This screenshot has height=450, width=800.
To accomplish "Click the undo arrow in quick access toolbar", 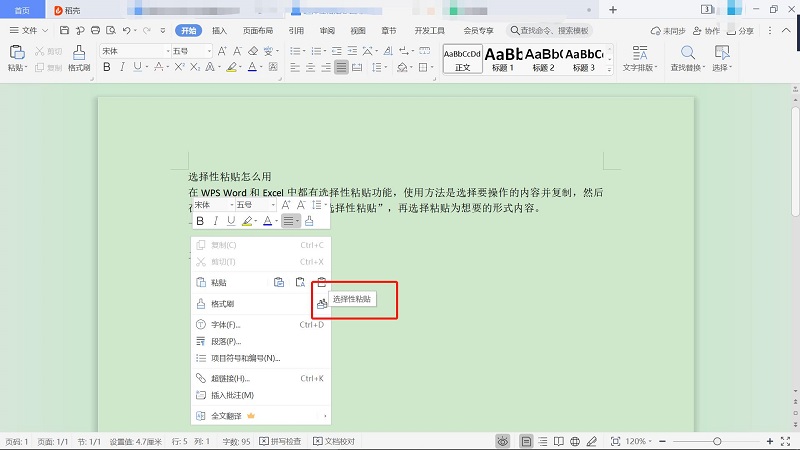I will 123,31.
